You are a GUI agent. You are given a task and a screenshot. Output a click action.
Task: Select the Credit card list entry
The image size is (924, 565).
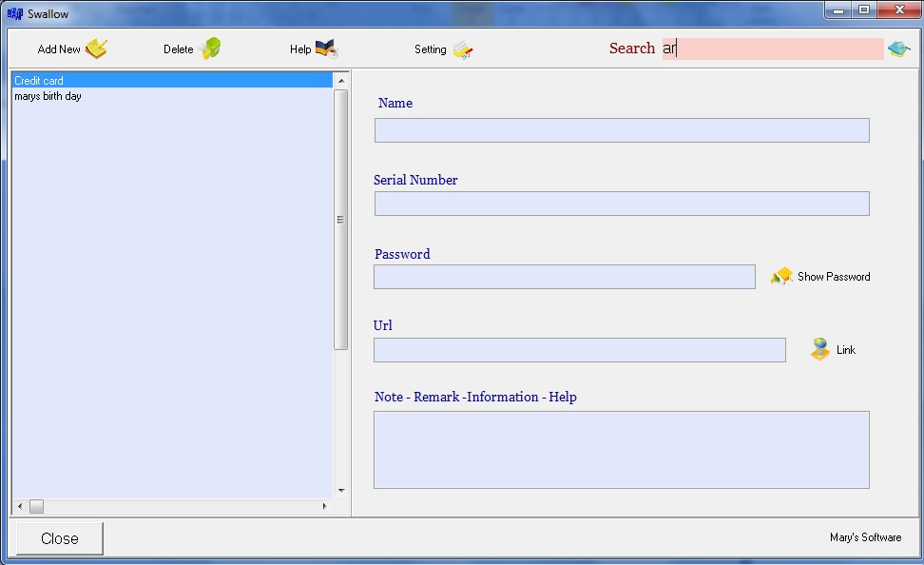(39, 81)
